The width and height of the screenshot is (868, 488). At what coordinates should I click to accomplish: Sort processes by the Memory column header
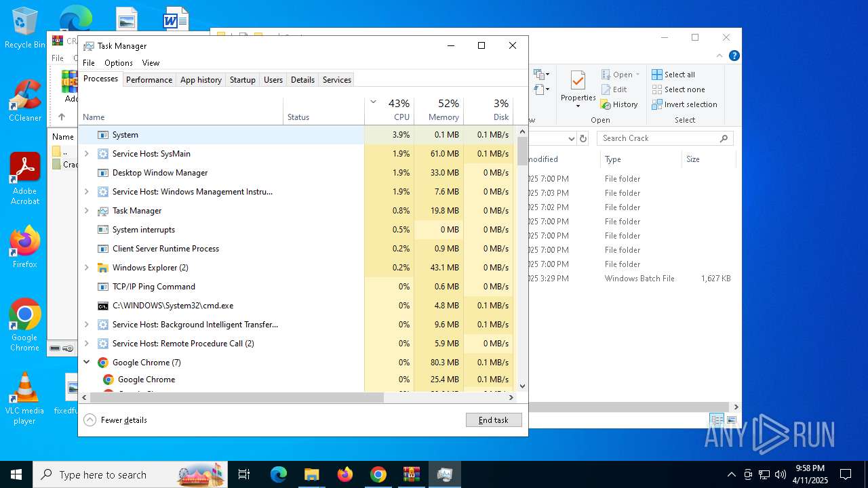coord(439,110)
